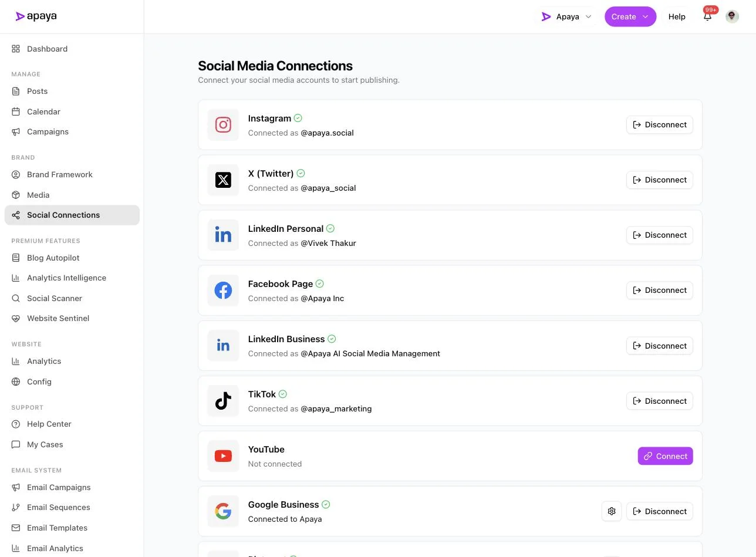Click the Social Connections share icon
The width and height of the screenshot is (756, 557).
tap(16, 215)
